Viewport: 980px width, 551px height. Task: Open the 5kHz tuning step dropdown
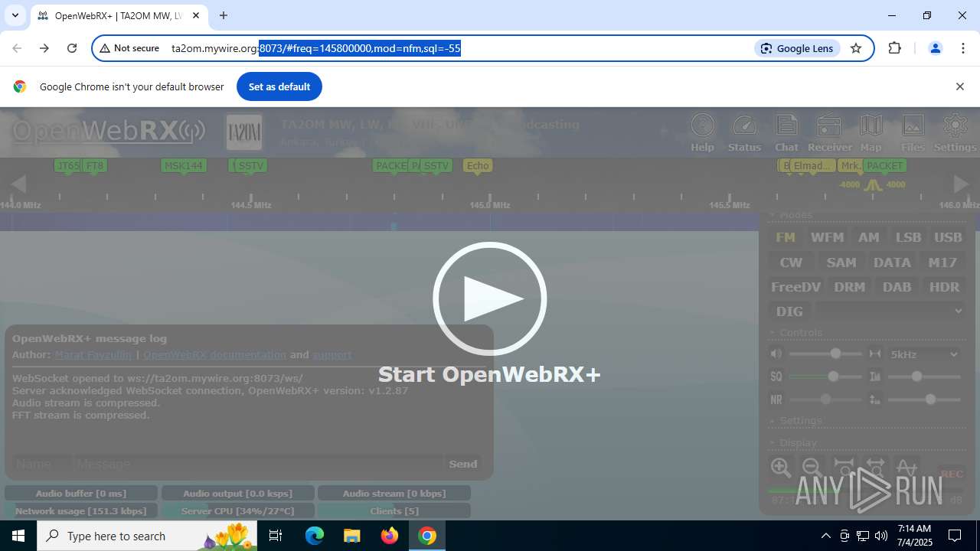pyautogui.click(x=924, y=354)
